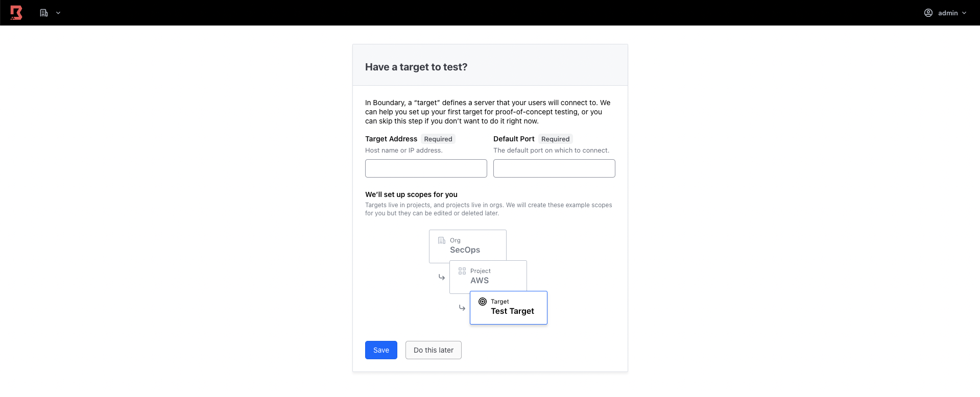Expand the admin account menu
Screen dimensions: 980x397
pyautogui.click(x=949, y=12)
